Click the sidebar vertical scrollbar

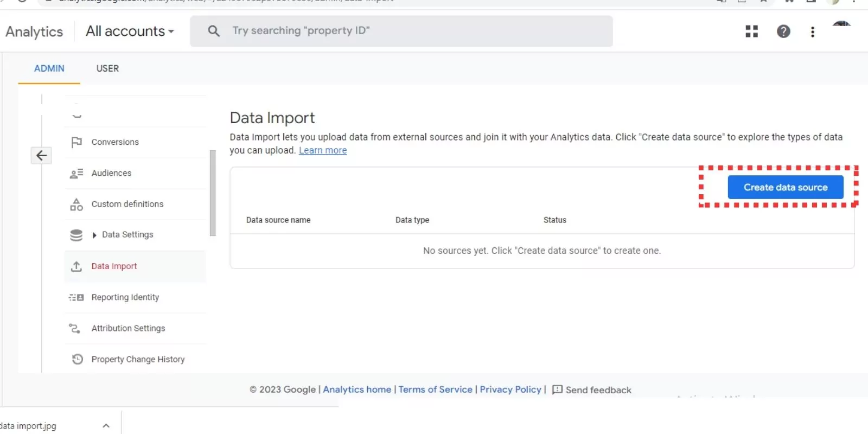tap(213, 193)
